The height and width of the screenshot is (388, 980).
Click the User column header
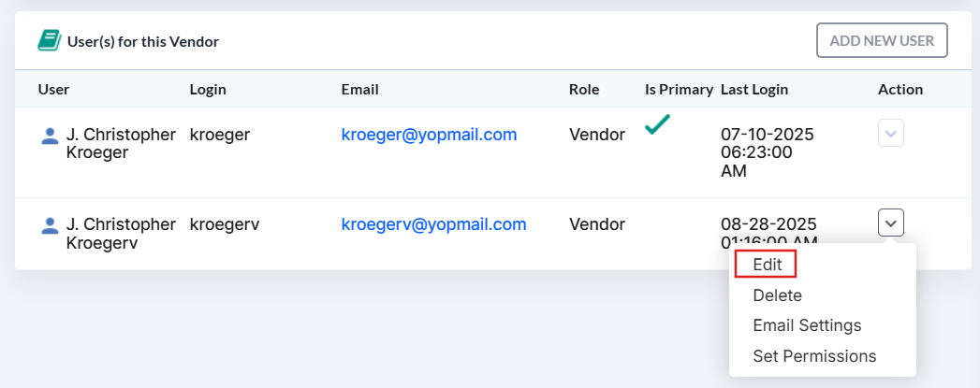click(53, 89)
